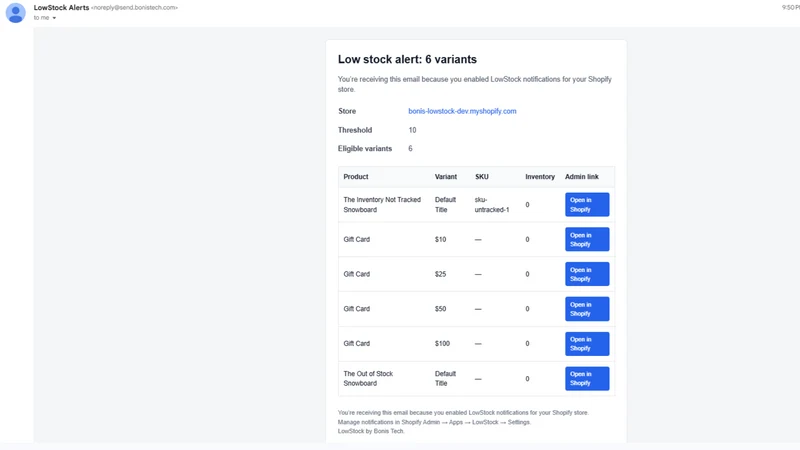Viewport: 800px width, 450px height.
Task: Click the noreply@send.bonistech.com sender address
Action: click(x=134, y=8)
